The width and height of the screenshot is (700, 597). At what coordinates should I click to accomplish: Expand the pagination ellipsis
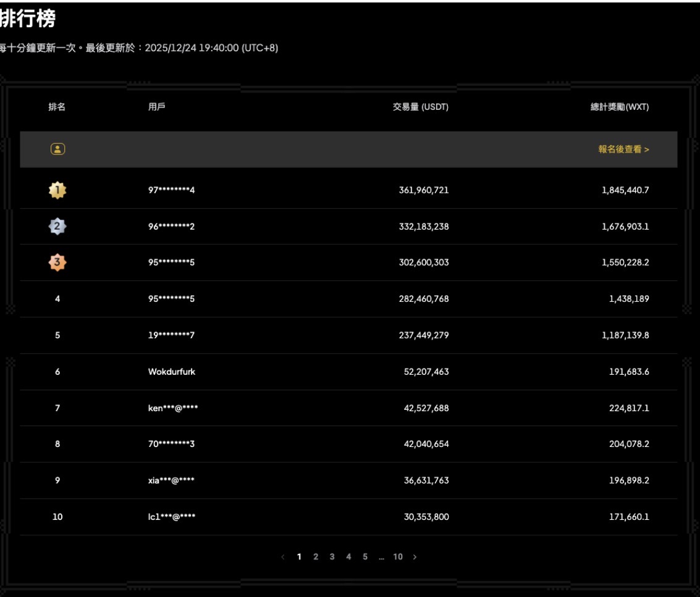click(x=381, y=557)
